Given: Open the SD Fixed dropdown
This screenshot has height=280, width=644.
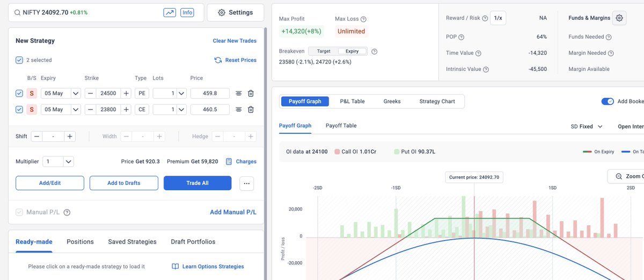Looking at the screenshot, I should coord(587,126).
